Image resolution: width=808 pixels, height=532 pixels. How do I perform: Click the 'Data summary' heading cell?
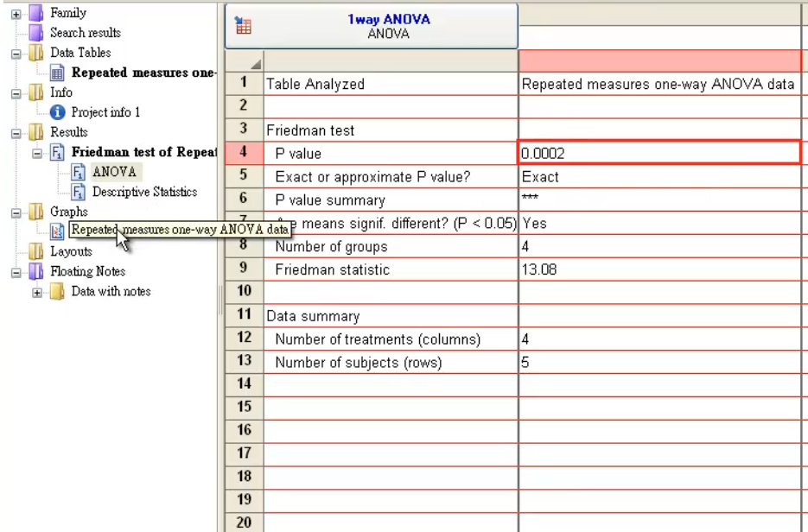click(x=391, y=316)
